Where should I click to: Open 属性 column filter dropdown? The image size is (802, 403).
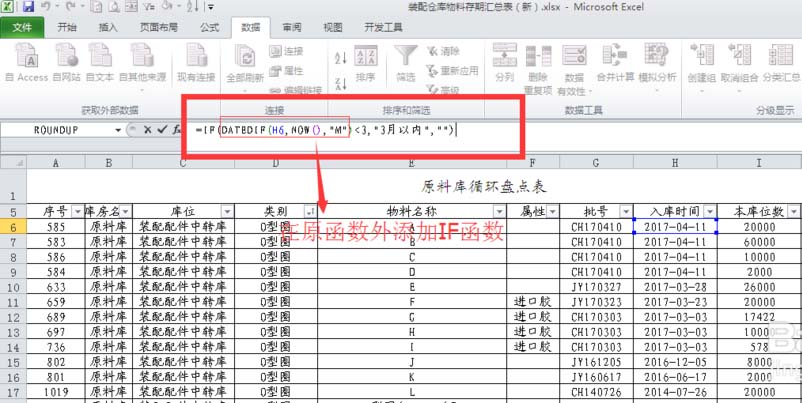[552, 212]
